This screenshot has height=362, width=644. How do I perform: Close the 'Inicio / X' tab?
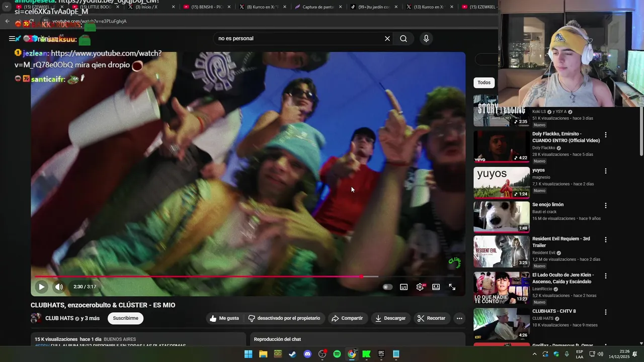(x=174, y=7)
